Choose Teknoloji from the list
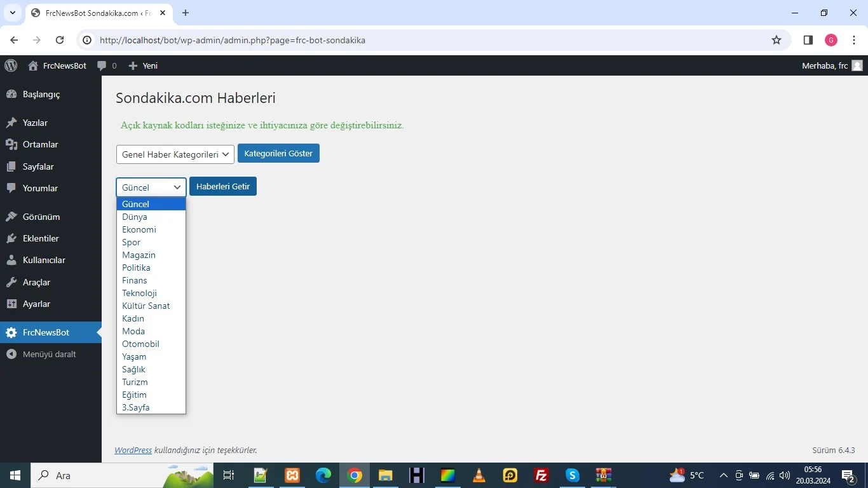Viewport: 868px width, 488px height. (x=151, y=293)
